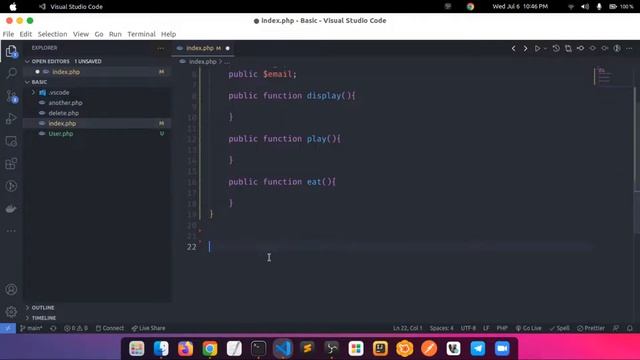Open changes compare icon in editor toolbar
640x360 pixels.
coord(568,48)
